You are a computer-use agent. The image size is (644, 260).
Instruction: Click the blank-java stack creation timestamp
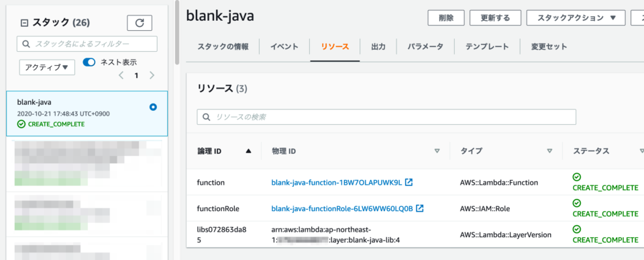pos(63,114)
